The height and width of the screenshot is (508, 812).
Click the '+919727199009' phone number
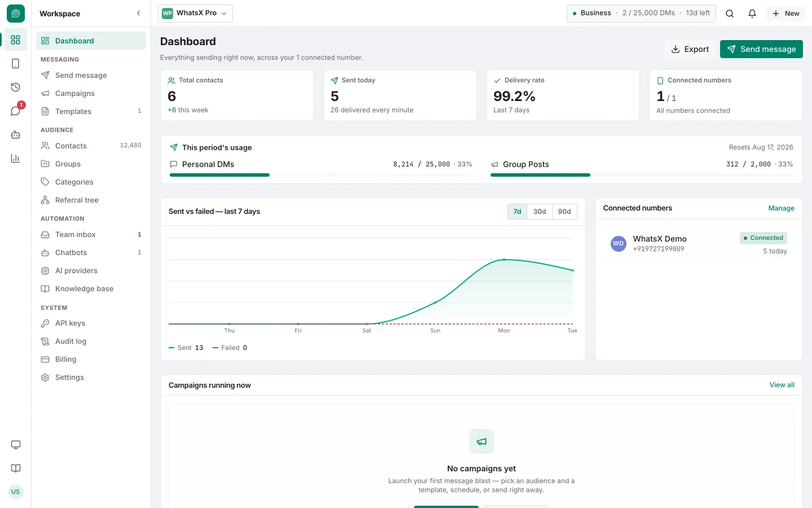click(659, 249)
